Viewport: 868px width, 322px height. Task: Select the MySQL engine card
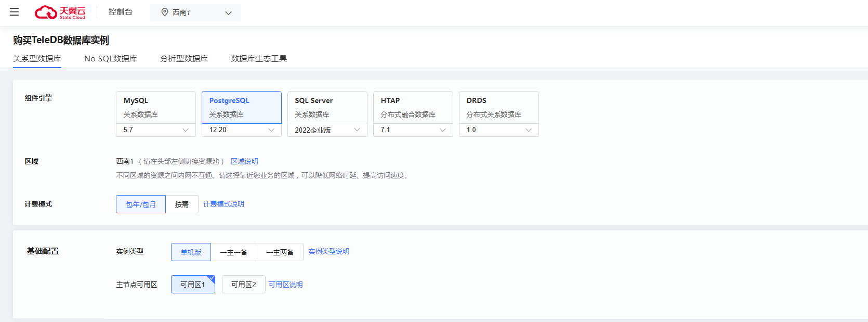(156, 107)
